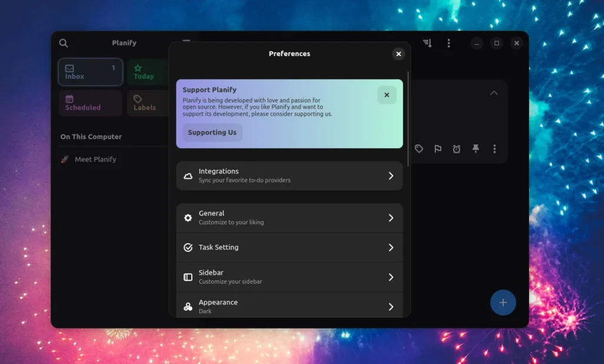Open Sidebar customization row
Viewport: 604px width, 364px height.
click(289, 277)
